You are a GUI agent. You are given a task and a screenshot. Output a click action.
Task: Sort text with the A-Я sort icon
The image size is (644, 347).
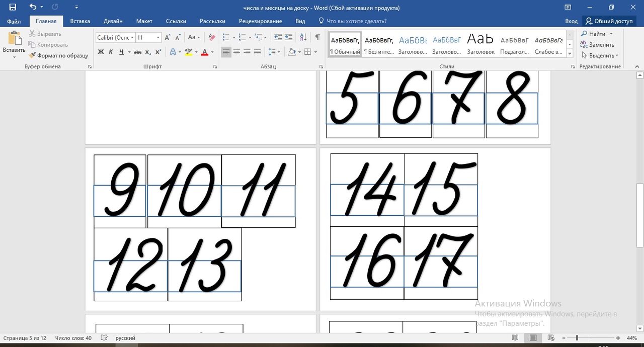pos(303,37)
